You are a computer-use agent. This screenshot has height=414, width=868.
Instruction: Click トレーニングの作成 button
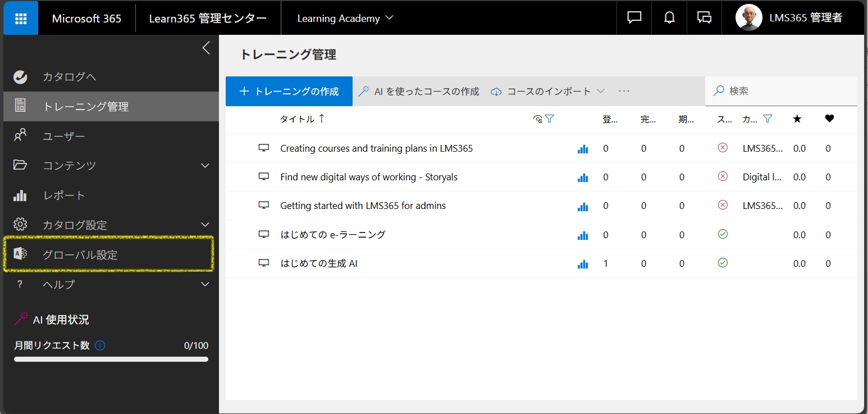[289, 91]
